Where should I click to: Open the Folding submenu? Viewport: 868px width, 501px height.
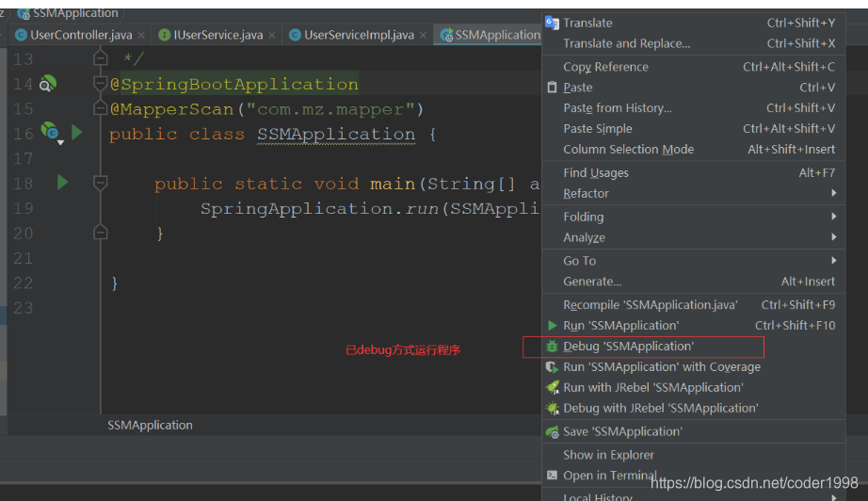click(x=694, y=217)
